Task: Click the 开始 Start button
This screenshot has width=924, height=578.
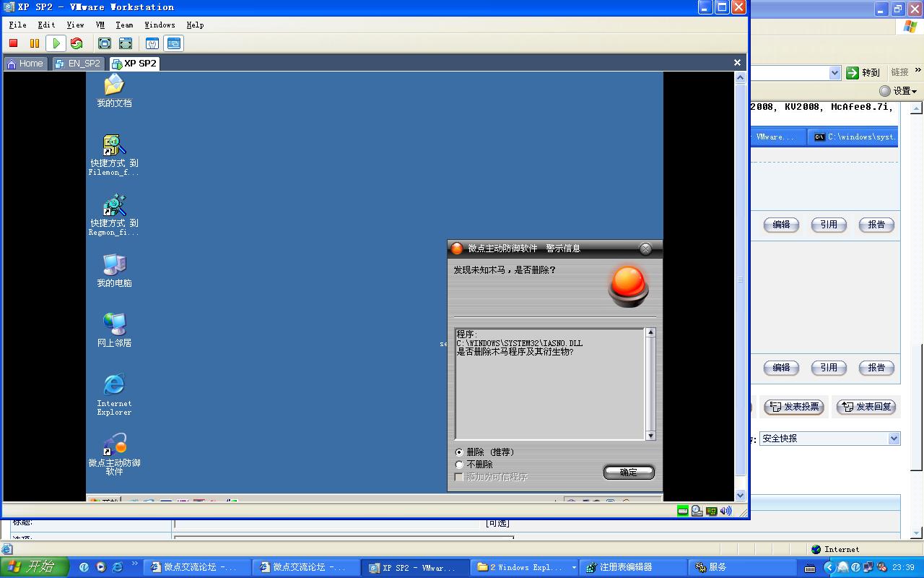Action: click(x=35, y=567)
